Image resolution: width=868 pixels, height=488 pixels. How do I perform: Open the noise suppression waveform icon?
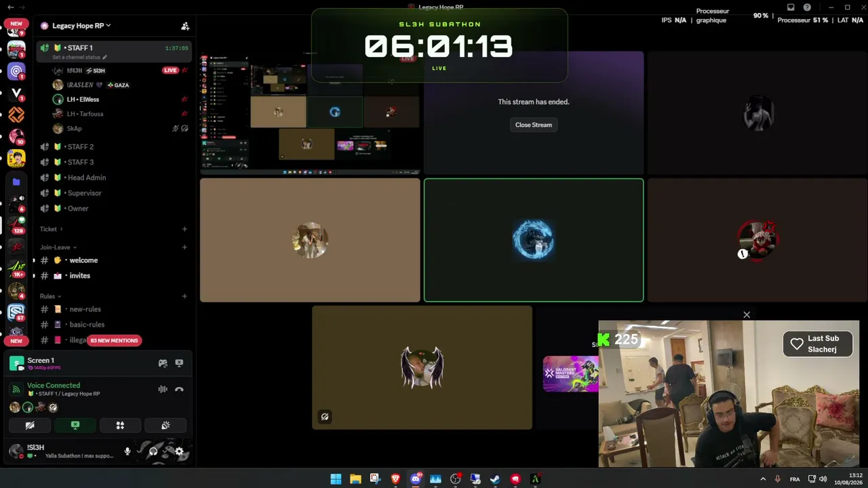(163, 389)
